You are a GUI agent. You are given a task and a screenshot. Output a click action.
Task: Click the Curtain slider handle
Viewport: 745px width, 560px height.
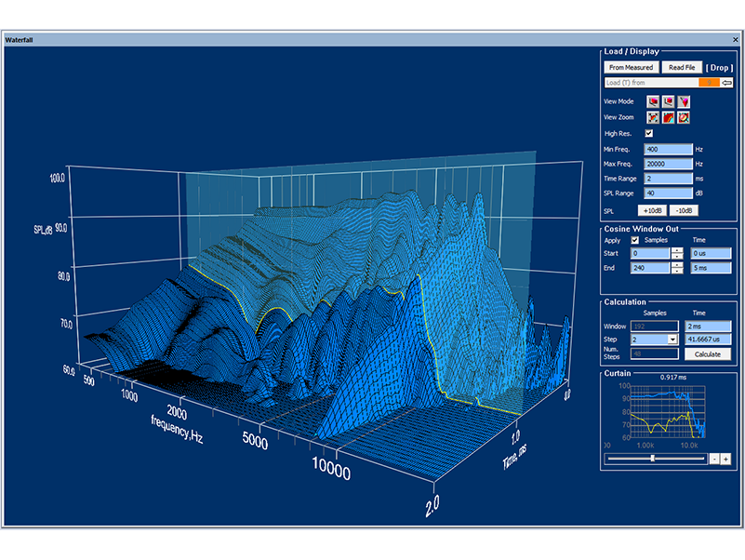pyautogui.click(x=652, y=458)
